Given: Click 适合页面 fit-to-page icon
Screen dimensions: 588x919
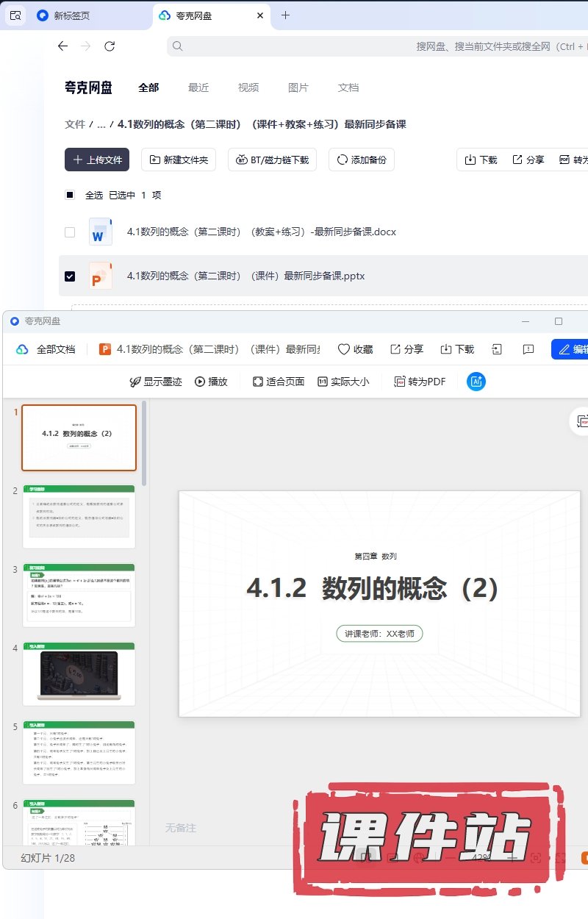Looking at the screenshot, I should tap(278, 382).
